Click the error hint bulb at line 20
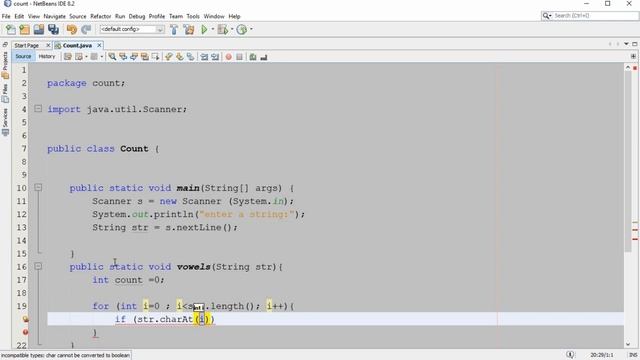This screenshot has height=360, width=640. click(25, 319)
